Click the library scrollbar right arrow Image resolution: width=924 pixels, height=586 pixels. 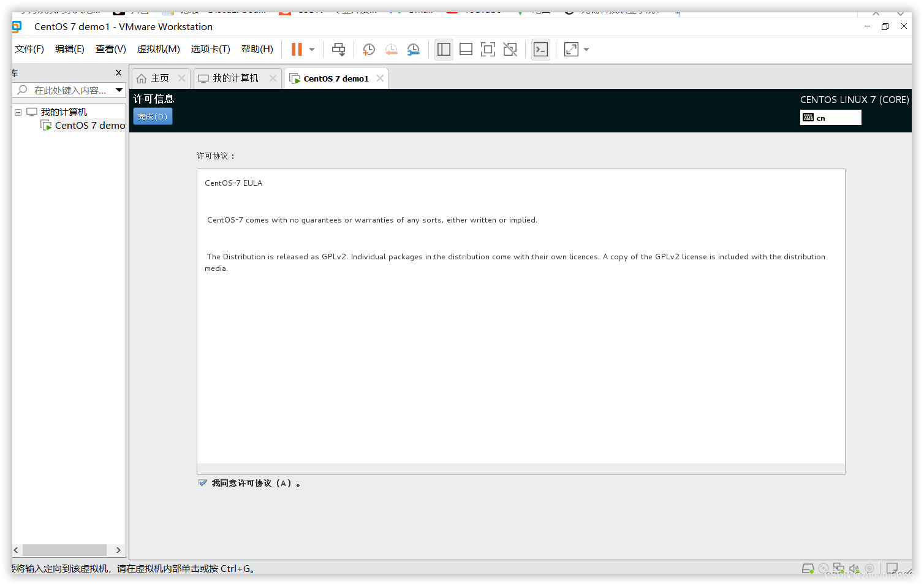pos(119,550)
